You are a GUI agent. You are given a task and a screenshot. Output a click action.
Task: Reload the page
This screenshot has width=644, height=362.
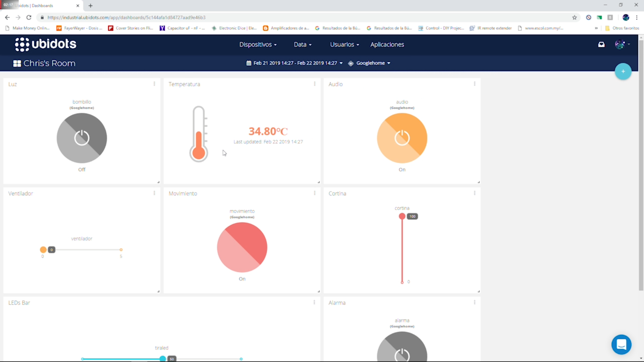pyautogui.click(x=29, y=17)
